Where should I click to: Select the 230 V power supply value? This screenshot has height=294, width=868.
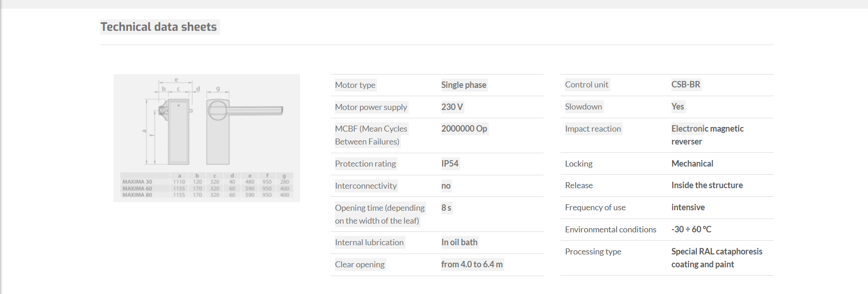pyautogui.click(x=452, y=107)
